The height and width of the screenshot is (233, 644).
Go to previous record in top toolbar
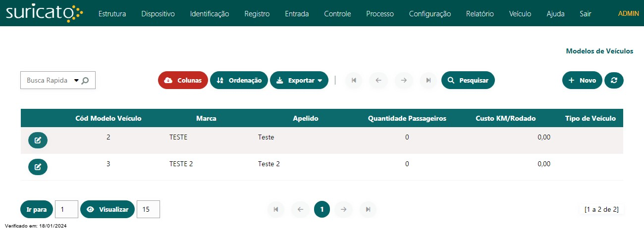pyautogui.click(x=378, y=80)
